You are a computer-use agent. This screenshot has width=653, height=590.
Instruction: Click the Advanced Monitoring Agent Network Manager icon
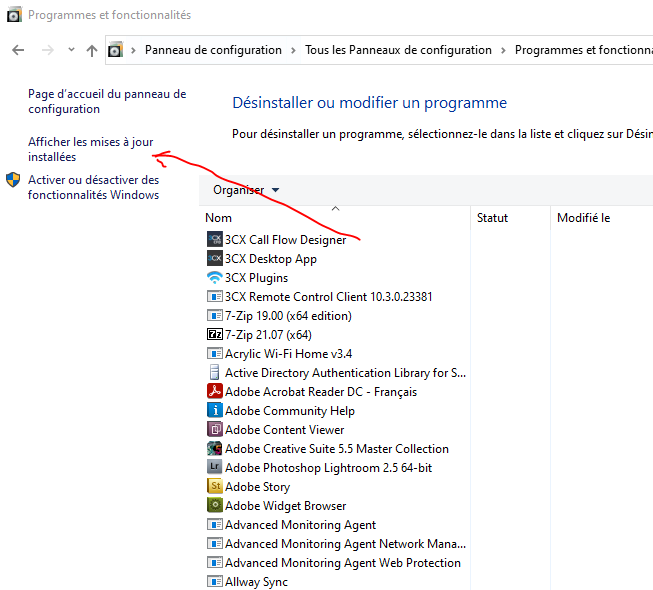[214, 543]
